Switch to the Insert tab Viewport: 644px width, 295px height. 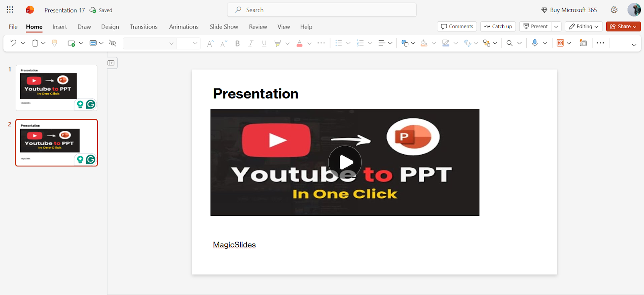pyautogui.click(x=60, y=27)
